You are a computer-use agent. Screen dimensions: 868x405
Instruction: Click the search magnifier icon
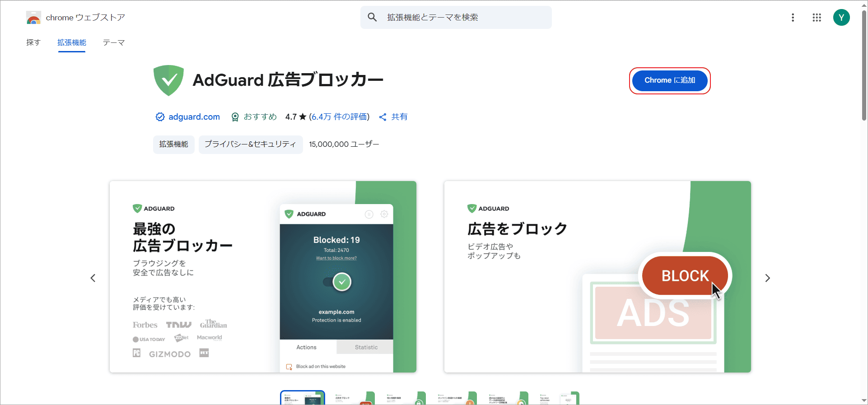372,17
